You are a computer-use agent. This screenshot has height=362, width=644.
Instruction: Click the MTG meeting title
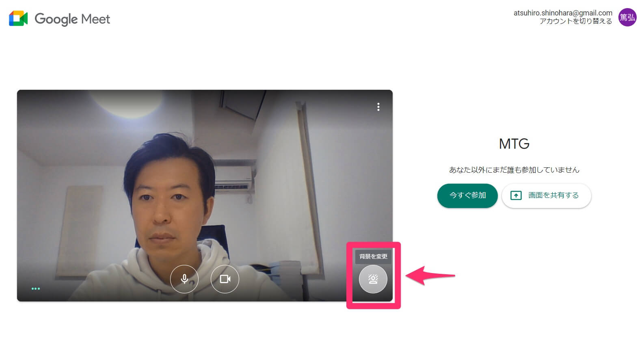point(514,144)
